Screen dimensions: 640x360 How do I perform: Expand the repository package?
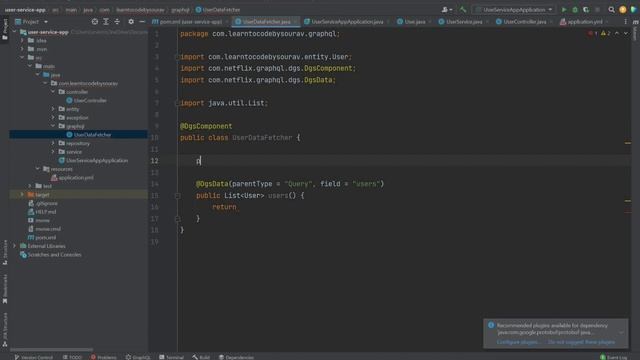pyautogui.click(x=53, y=143)
